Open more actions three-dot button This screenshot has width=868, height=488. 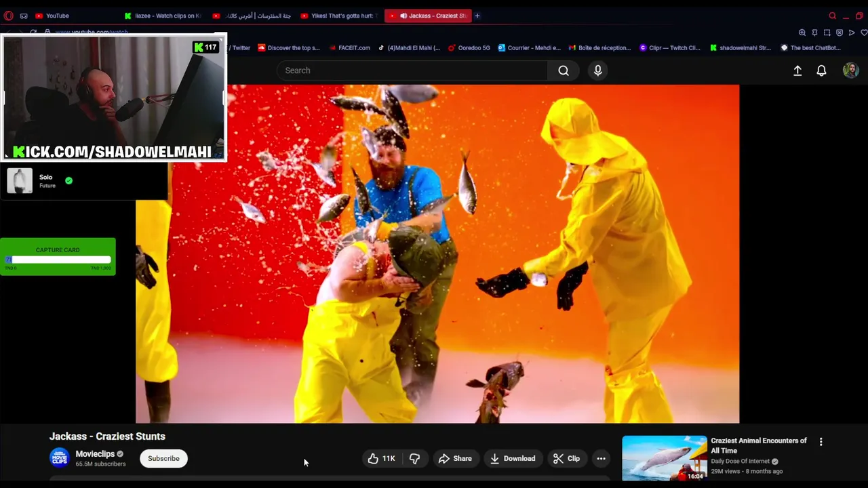click(x=601, y=459)
